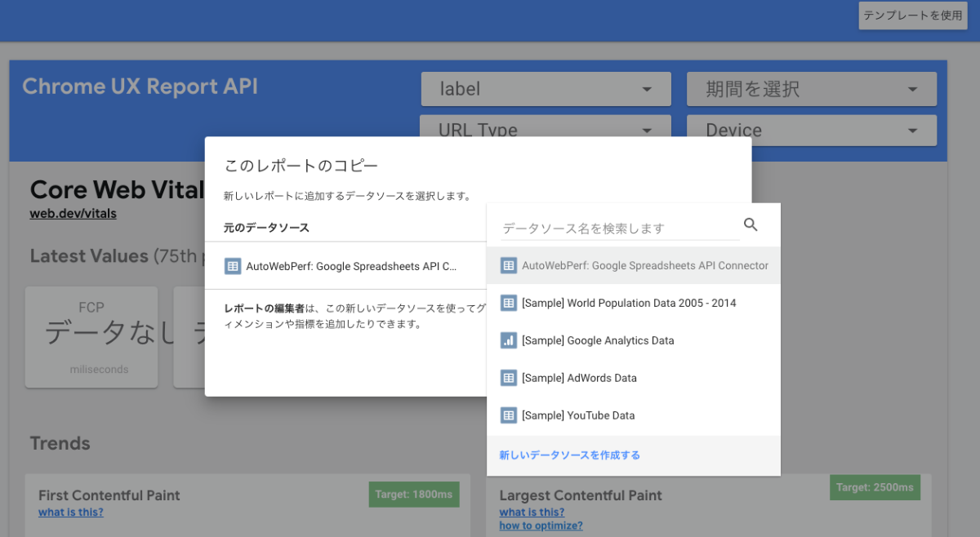Image resolution: width=980 pixels, height=537 pixels.
Task: Click the このレポートのコピー dialog title
Action: 301,166
